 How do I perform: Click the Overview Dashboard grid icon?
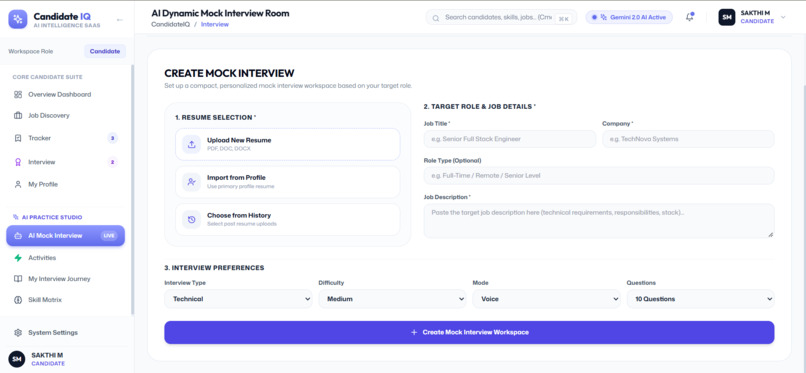tap(18, 95)
